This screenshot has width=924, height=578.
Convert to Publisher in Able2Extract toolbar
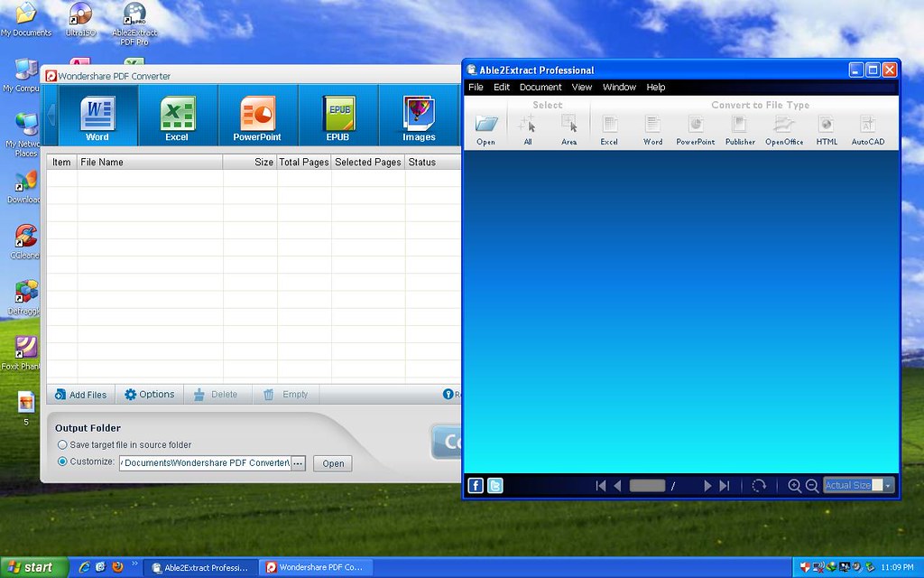[740, 130]
